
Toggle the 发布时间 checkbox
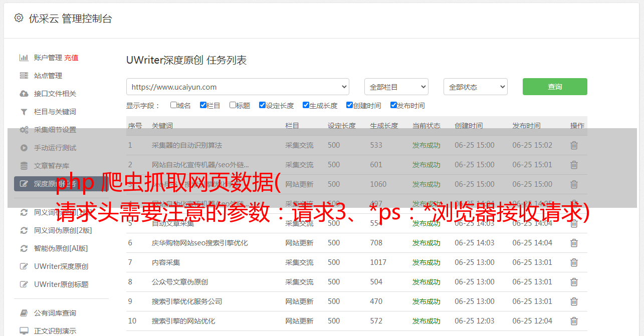[393, 105]
